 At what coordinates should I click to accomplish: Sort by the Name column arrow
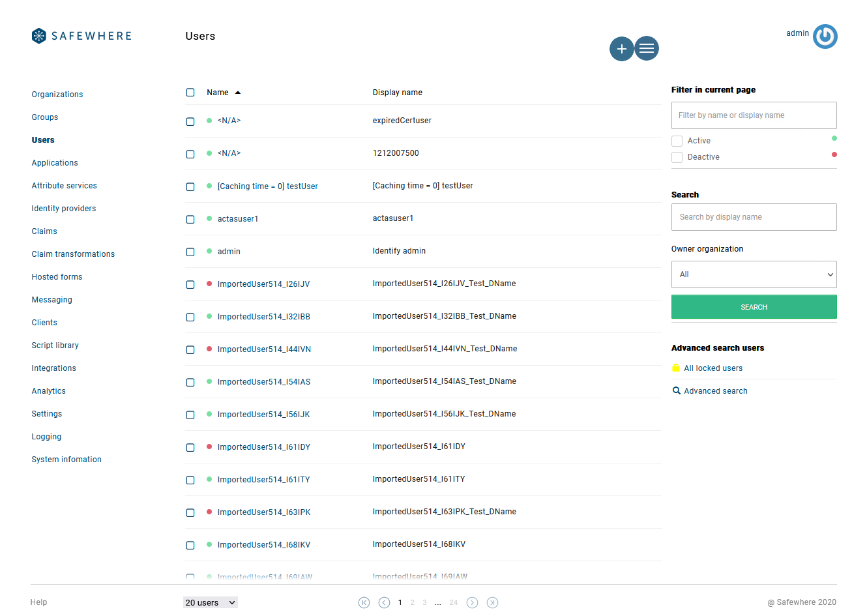pyautogui.click(x=238, y=93)
